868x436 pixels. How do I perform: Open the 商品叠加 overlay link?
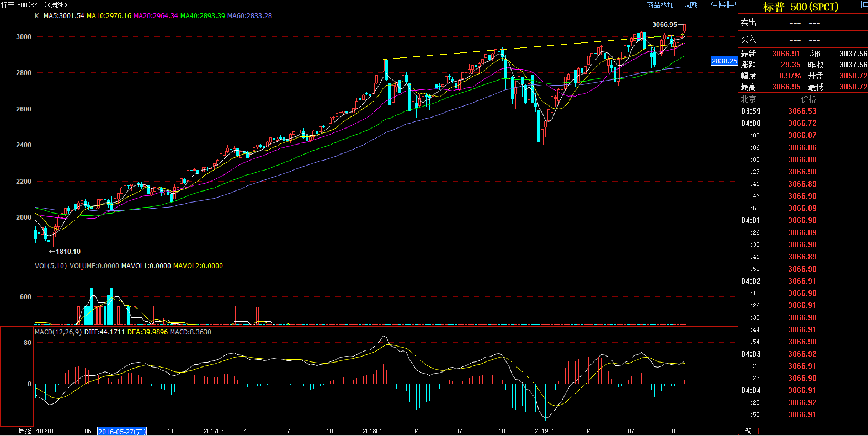[661, 5]
